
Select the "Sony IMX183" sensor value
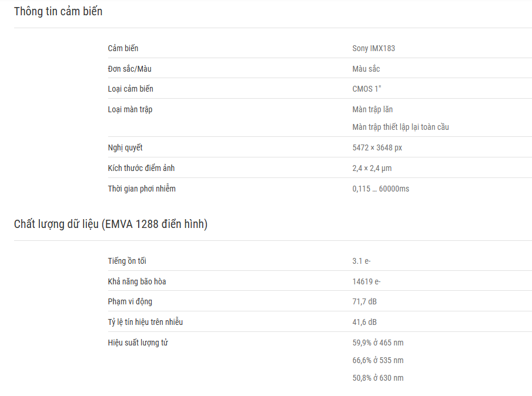click(x=373, y=48)
